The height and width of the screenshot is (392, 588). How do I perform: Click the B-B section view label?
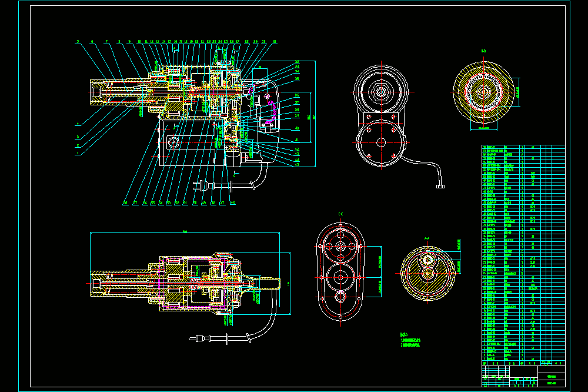click(484, 51)
